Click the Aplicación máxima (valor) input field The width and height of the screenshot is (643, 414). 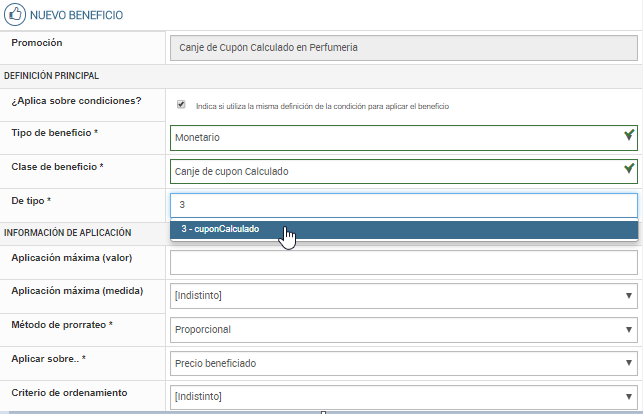point(403,263)
